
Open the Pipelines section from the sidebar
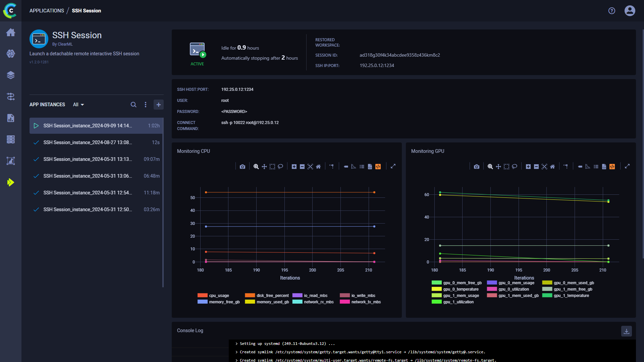pos(11,97)
